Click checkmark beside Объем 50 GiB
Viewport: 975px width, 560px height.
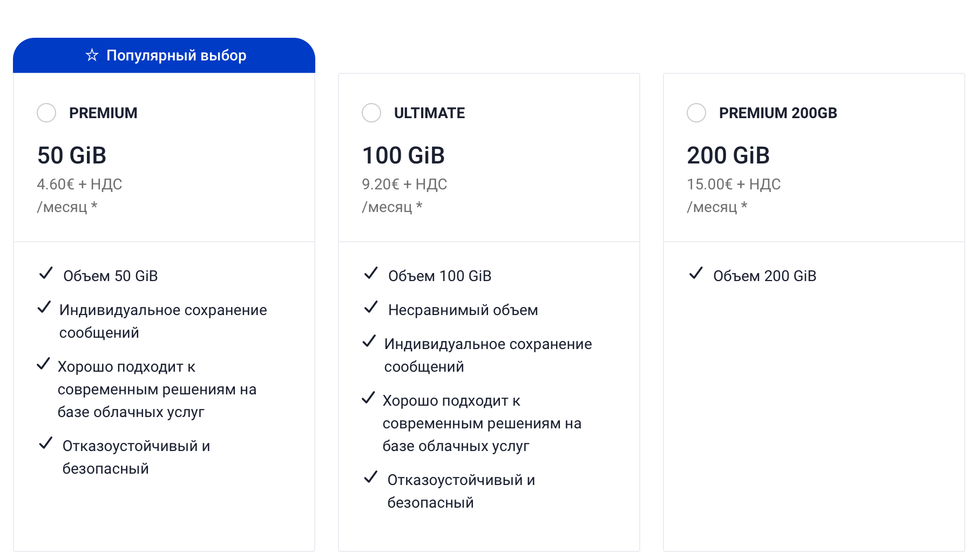point(46,274)
